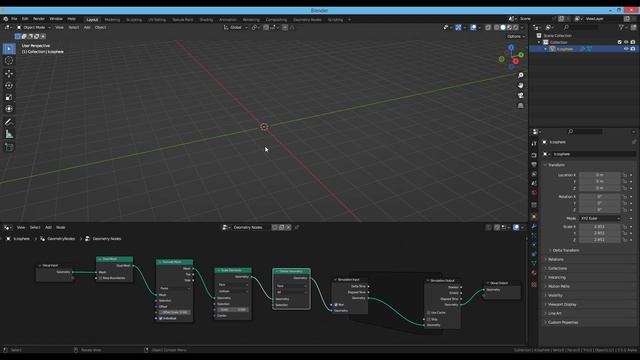Toggle Use Cache on Simulation Output node
This screenshot has height=360, width=640.
click(x=429, y=313)
